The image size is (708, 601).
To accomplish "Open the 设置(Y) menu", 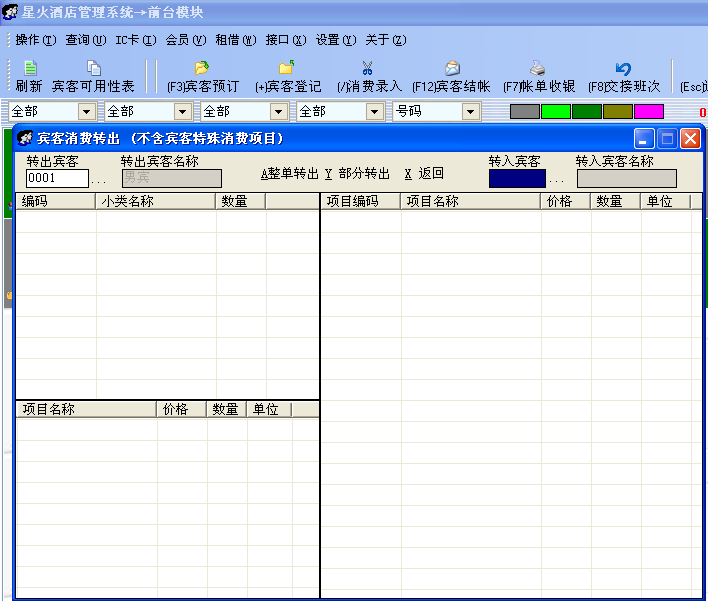I will (336, 40).
